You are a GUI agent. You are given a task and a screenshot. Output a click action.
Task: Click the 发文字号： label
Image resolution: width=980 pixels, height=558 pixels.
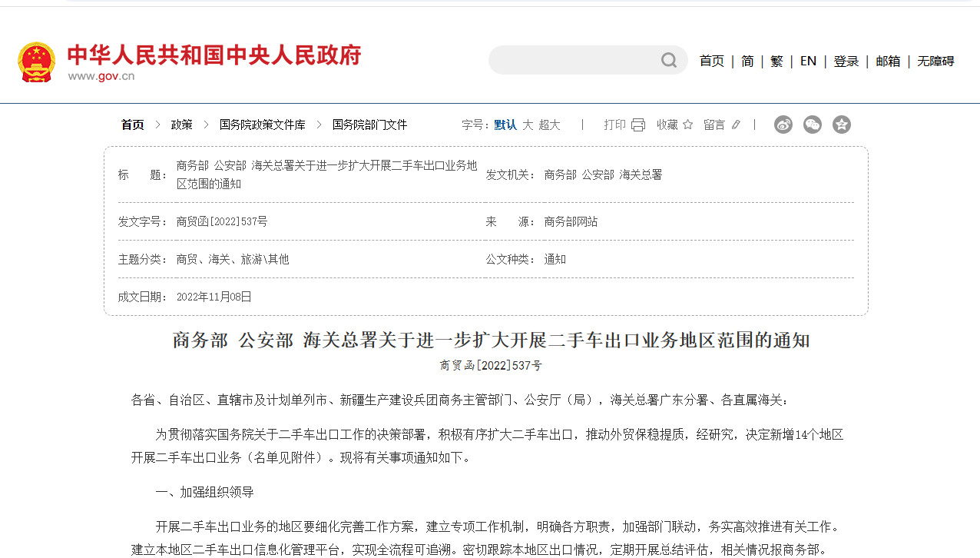click(143, 221)
